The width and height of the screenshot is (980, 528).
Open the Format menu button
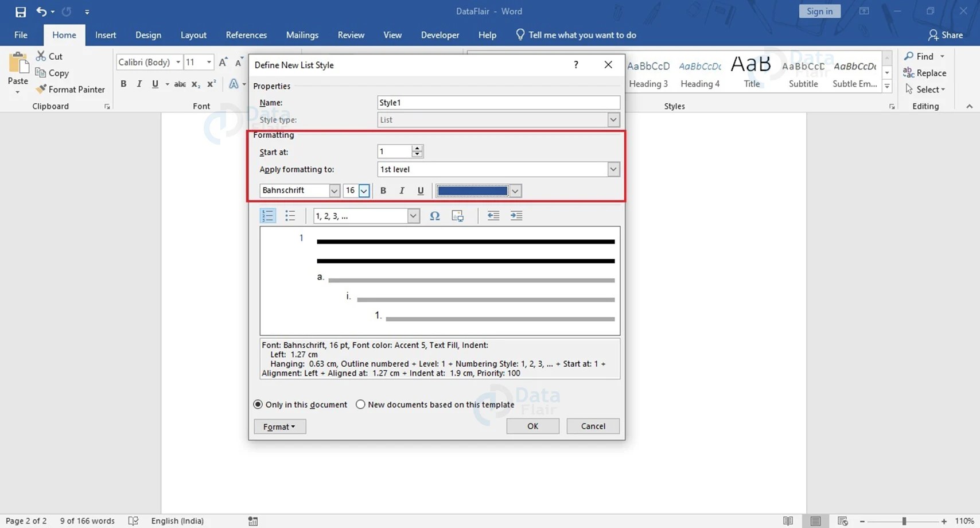pyautogui.click(x=279, y=426)
